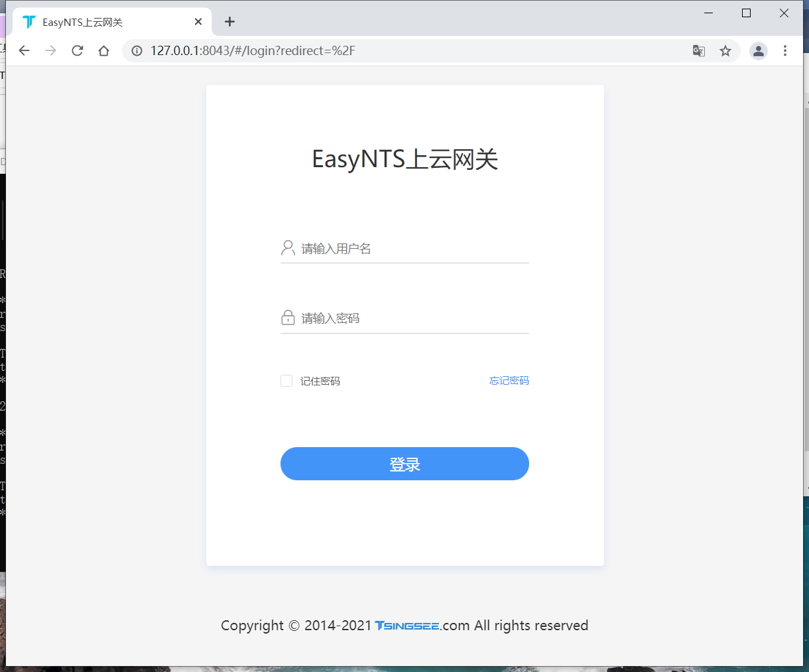809x672 pixels.
Task: Maximize the Chrome window
Action: coord(746,13)
